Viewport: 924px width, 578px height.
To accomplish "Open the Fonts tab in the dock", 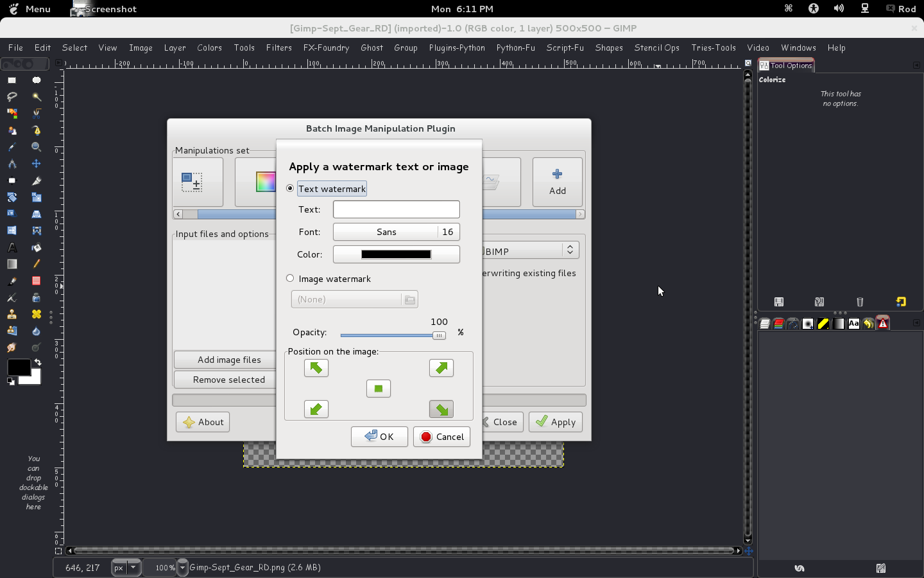I will tap(853, 324).
